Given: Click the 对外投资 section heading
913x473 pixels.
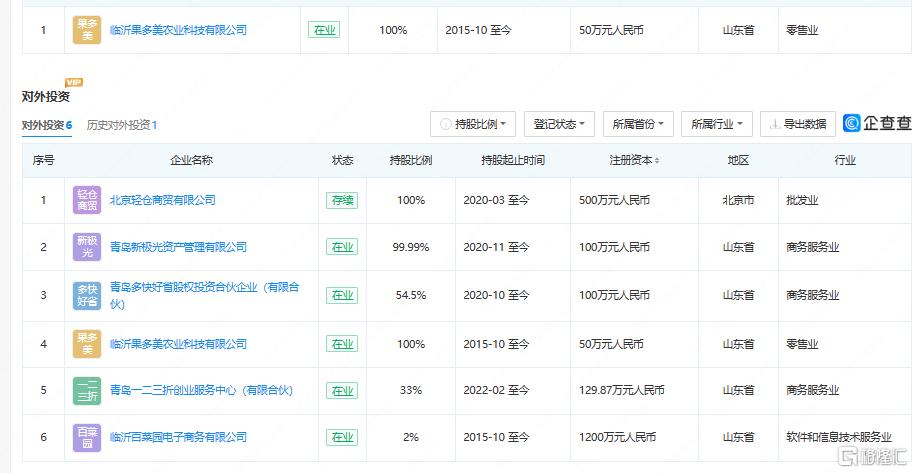Looking at the screenshot, I should click(x=46, y=97).
